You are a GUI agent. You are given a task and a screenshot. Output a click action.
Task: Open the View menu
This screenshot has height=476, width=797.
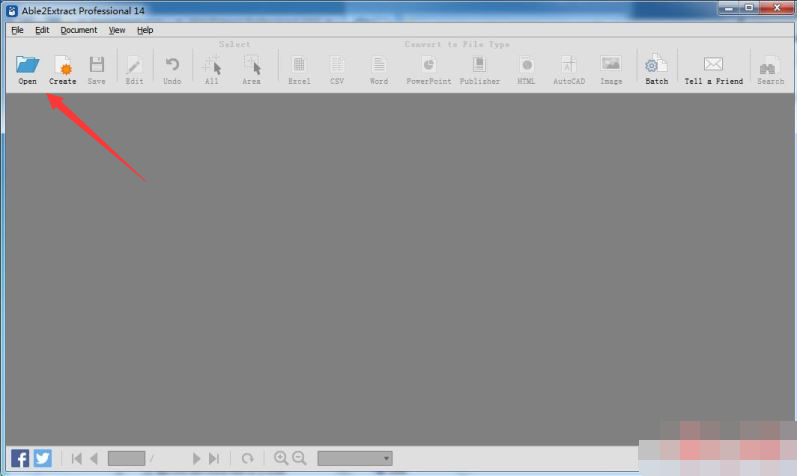click(117, 30)
